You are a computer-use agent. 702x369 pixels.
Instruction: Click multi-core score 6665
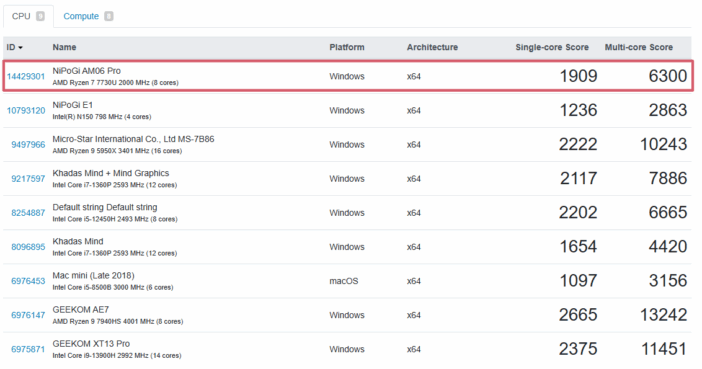pos(668,212)
